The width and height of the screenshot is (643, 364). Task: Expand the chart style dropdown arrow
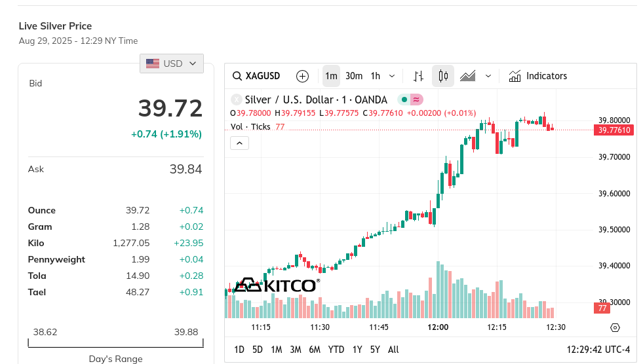(488, 76)
